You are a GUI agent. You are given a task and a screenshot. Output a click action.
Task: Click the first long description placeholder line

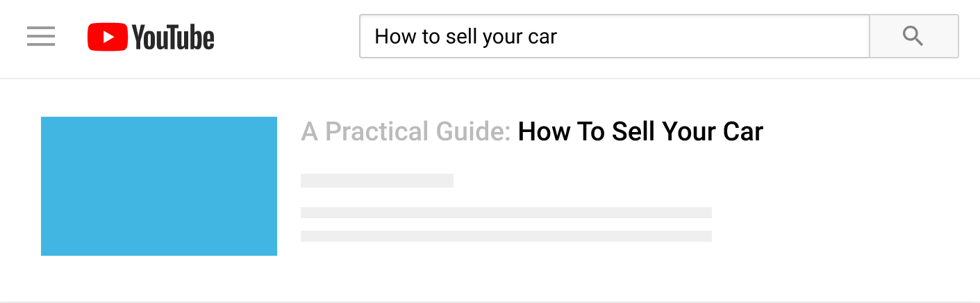[x=506, y=213]
